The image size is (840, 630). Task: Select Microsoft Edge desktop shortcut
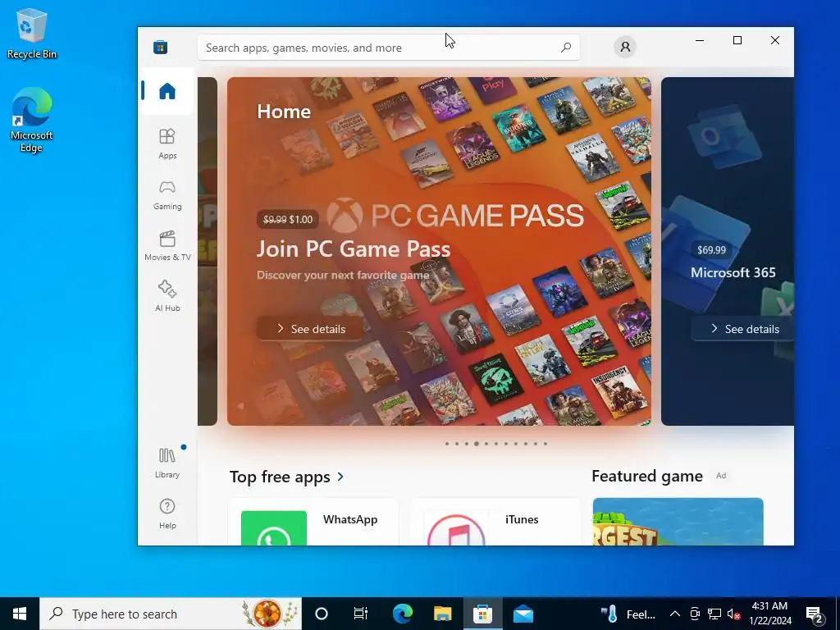32,120
